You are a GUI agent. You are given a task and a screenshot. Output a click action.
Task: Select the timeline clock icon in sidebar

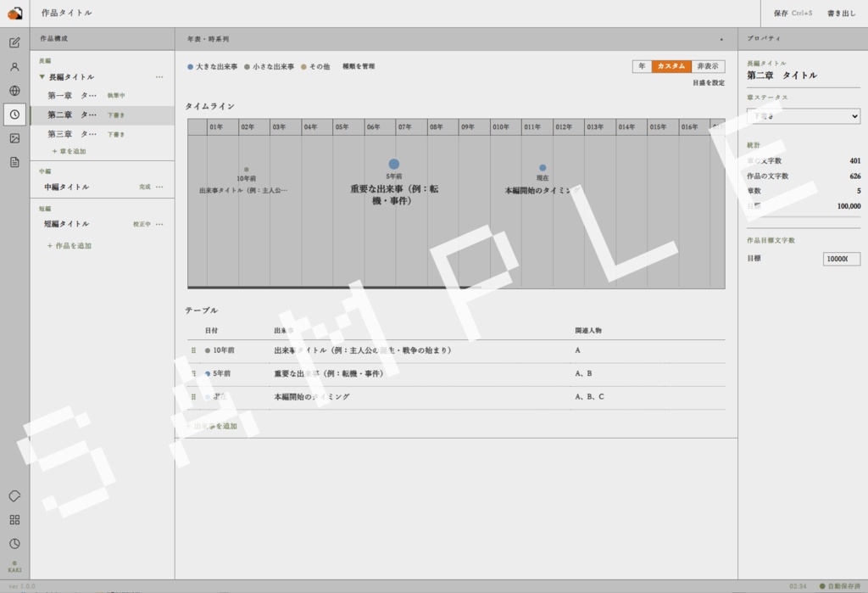point(15,115)
